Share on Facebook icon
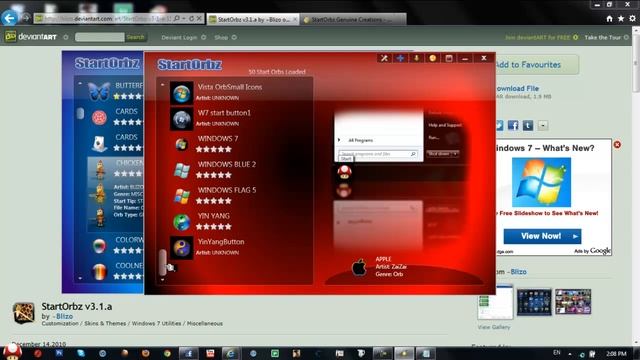This screenshot has height=360, width=640. [513, 125]
